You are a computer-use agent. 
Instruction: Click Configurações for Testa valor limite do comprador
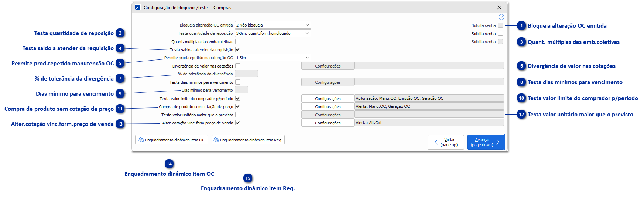328,99
